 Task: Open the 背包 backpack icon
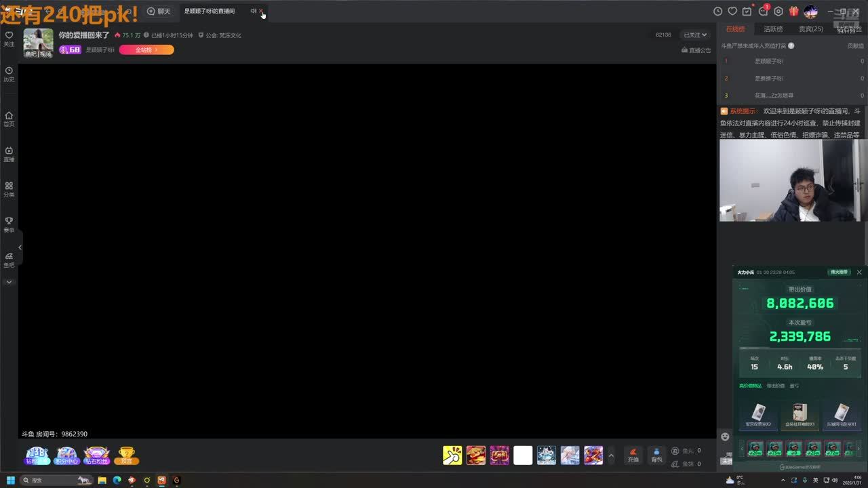pos(656,454)
